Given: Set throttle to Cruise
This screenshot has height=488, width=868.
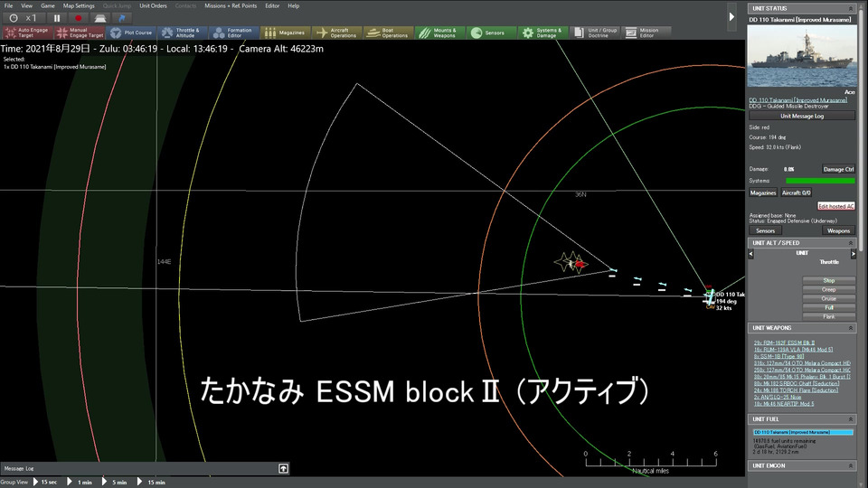Looking at the screenshot, I should 828,299.
